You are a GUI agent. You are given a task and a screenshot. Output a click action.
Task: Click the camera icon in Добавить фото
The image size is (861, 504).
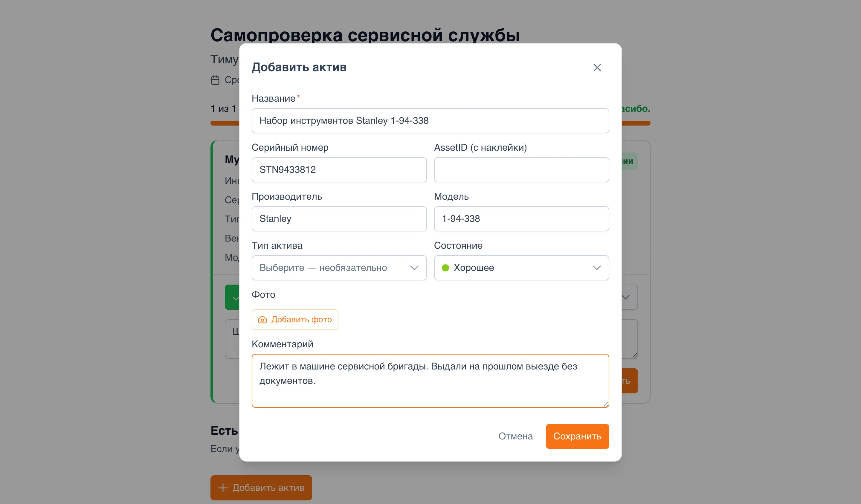pyautogui.click(x=262, y=320)
